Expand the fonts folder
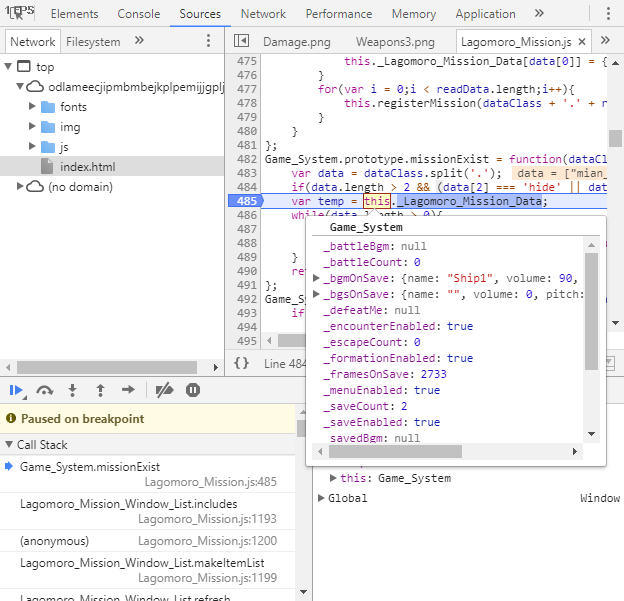The image size is (624, 601). click(x=33, y=106)
